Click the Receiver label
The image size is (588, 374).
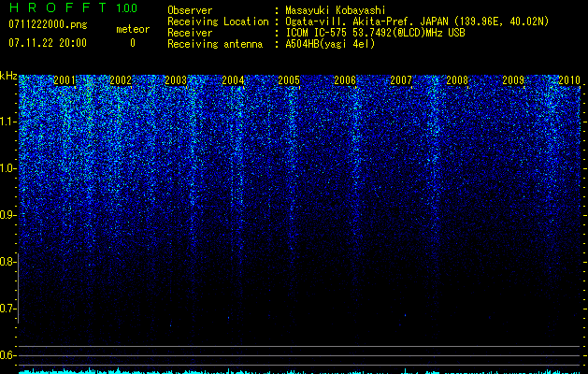(x=190, y=33)
